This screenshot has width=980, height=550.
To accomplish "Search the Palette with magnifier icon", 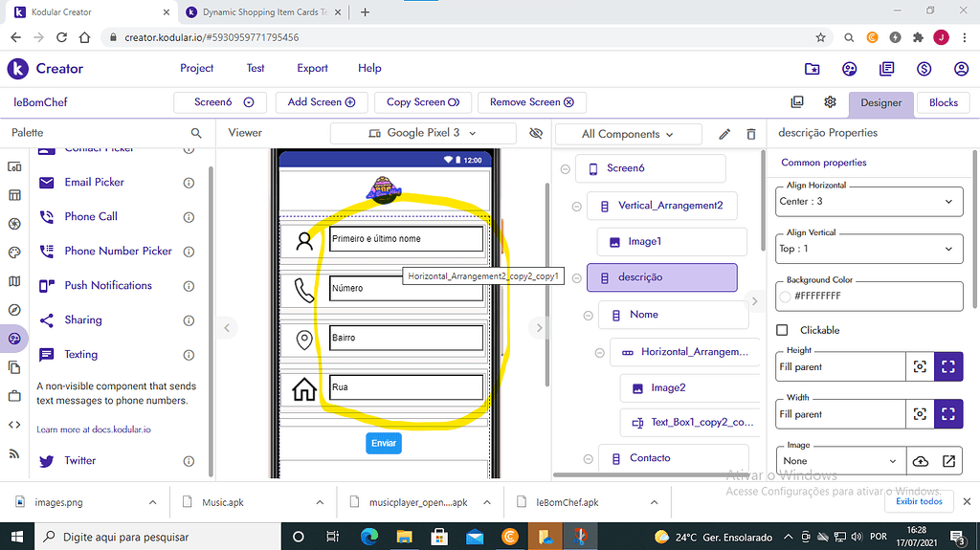I will pos(196,133).
